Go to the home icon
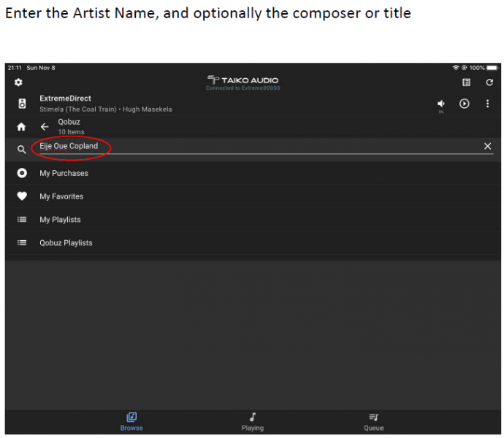 click(x=21, y=127)
